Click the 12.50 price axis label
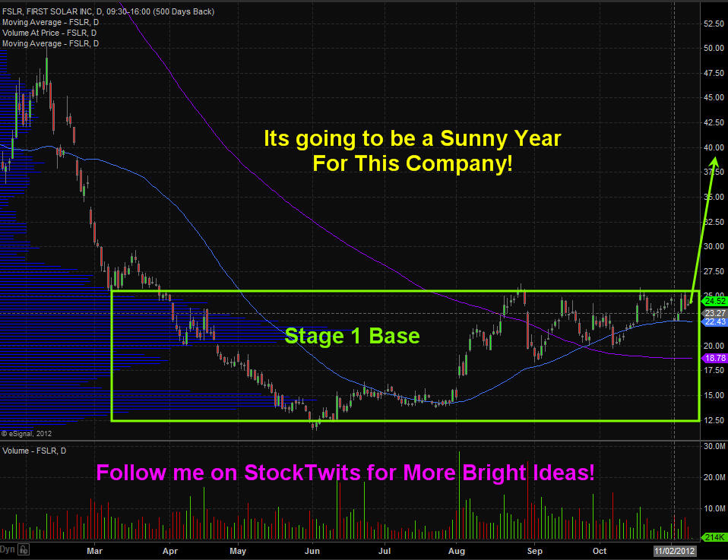728x560 pixels. [x=714, y=420]
